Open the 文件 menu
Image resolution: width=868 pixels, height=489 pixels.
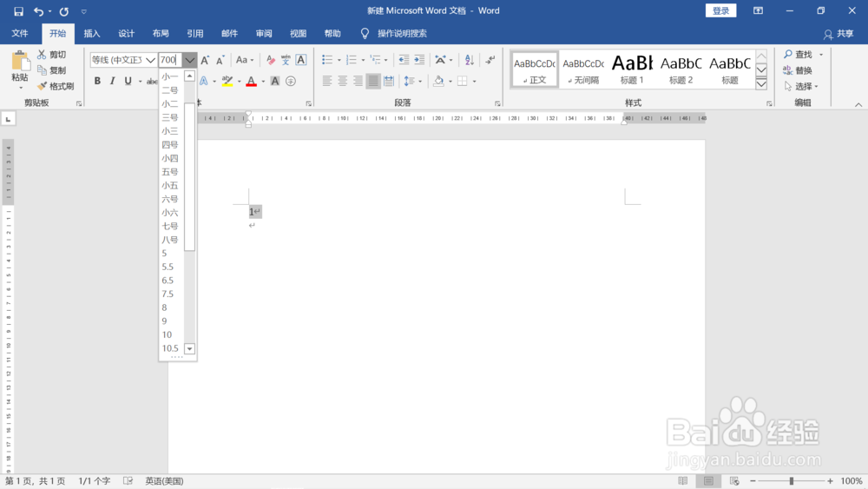coord(20,33)
